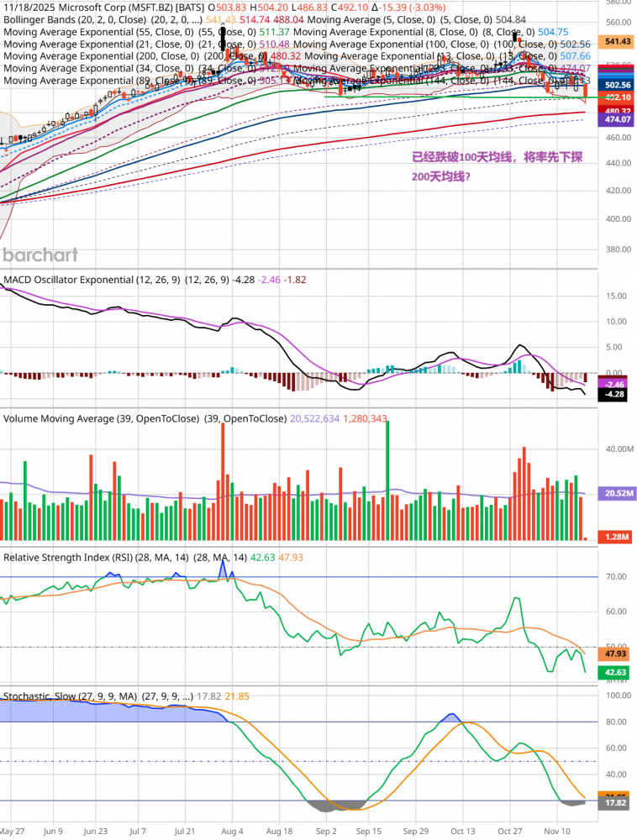Click the volume average value 20,522,634

tap(315, 419)
